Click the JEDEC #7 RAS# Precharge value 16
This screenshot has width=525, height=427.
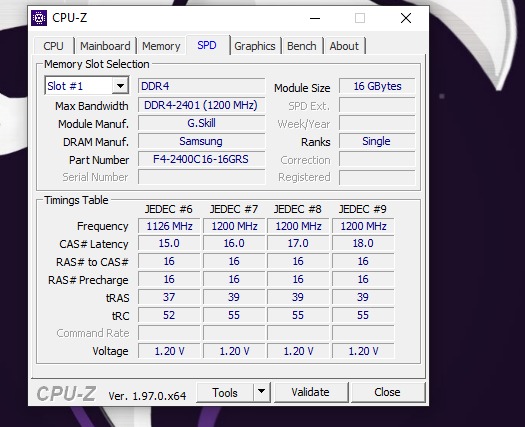pyautogui.click(x=234, y=279)
